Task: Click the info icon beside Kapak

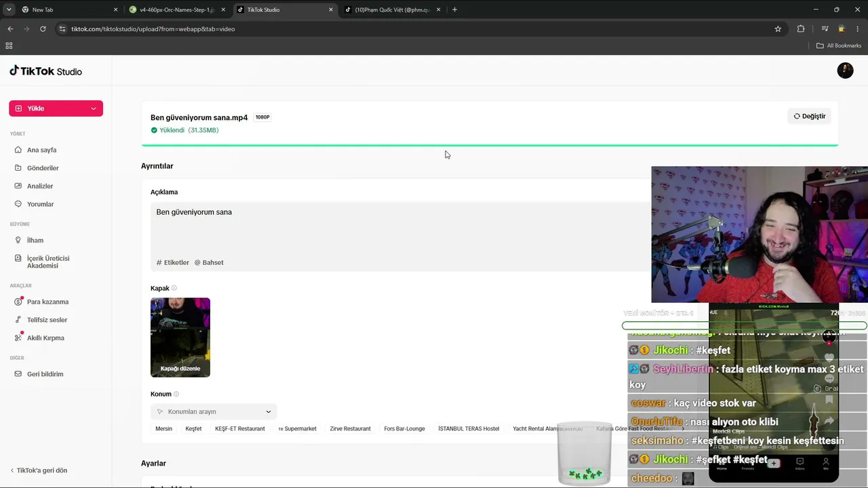Action: (174, 288)
